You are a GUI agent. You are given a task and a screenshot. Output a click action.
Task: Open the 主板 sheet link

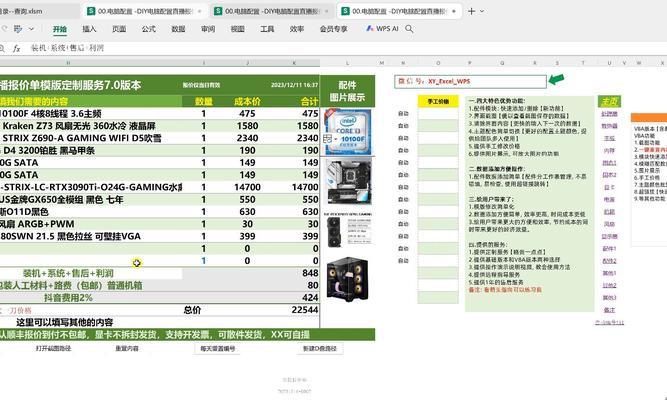[609, 138]
